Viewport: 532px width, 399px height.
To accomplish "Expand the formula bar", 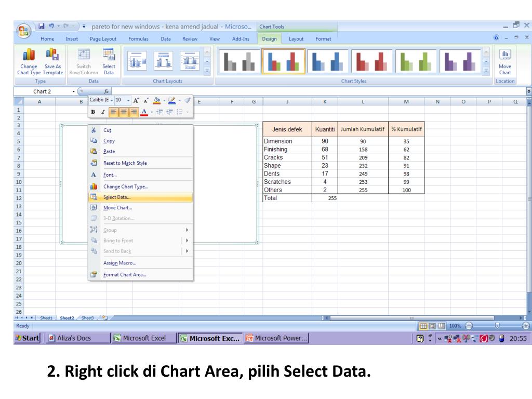I will point(528,91).
